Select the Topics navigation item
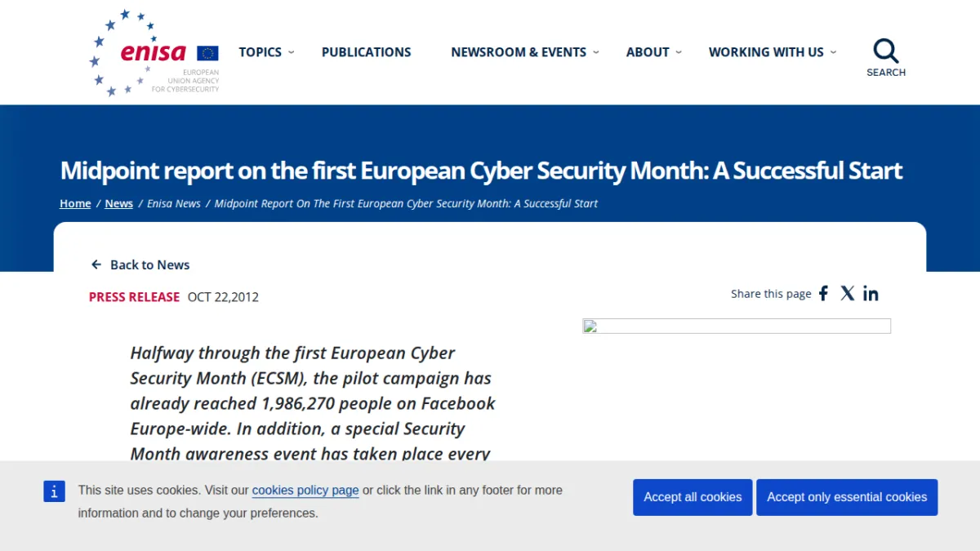 [260, 52]
